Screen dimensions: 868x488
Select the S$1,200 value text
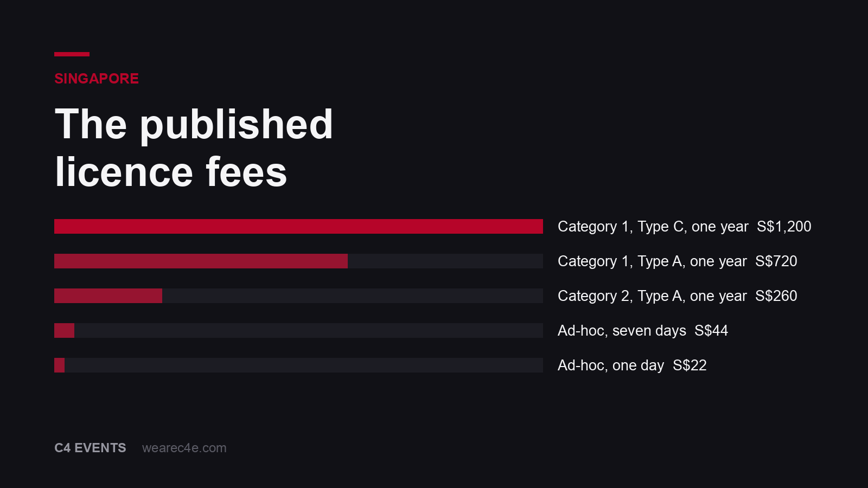click(x=784, y=227)
